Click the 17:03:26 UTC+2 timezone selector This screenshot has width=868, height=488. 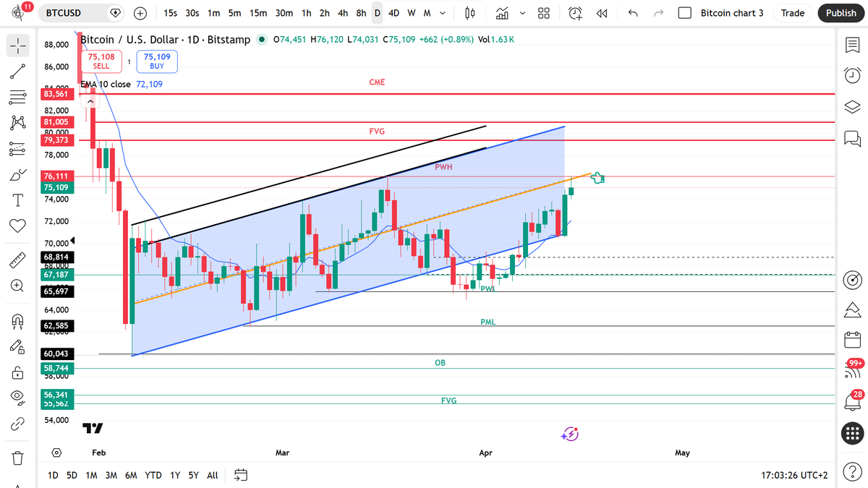click(x=794, y=475)
